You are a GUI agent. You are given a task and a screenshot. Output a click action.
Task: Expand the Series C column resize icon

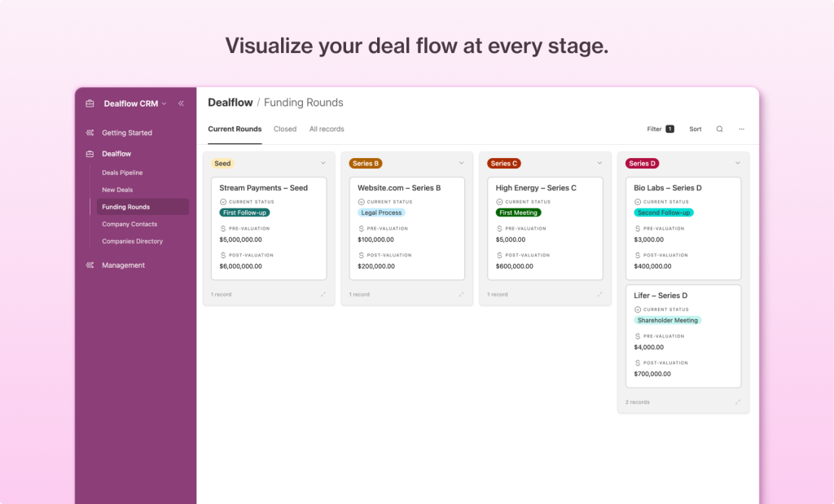(599, 294)
